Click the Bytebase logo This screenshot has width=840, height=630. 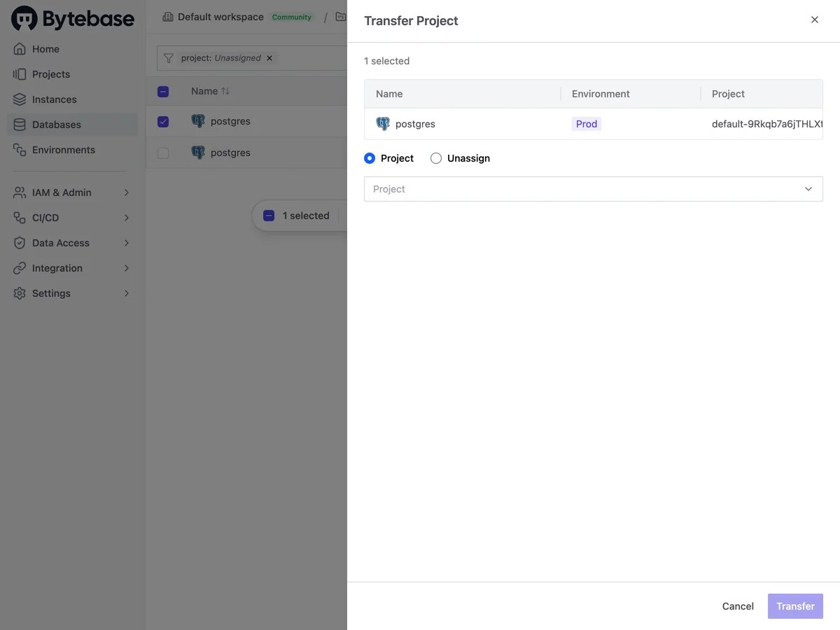[x=73, y=19]
